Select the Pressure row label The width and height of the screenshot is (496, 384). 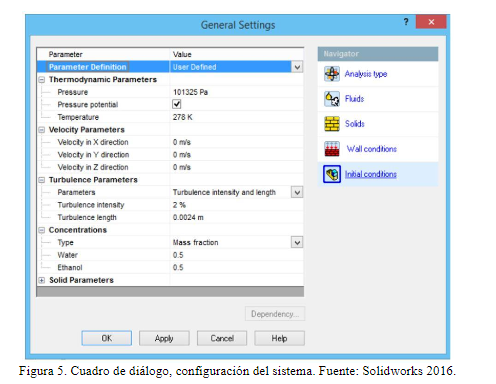click(73, 92)
